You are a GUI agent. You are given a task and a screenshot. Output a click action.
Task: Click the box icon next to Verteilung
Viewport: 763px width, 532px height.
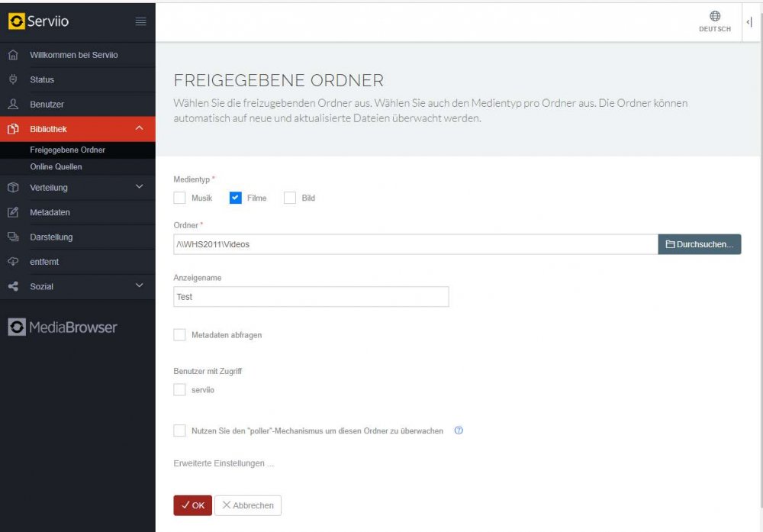click(x=13, y=188)
